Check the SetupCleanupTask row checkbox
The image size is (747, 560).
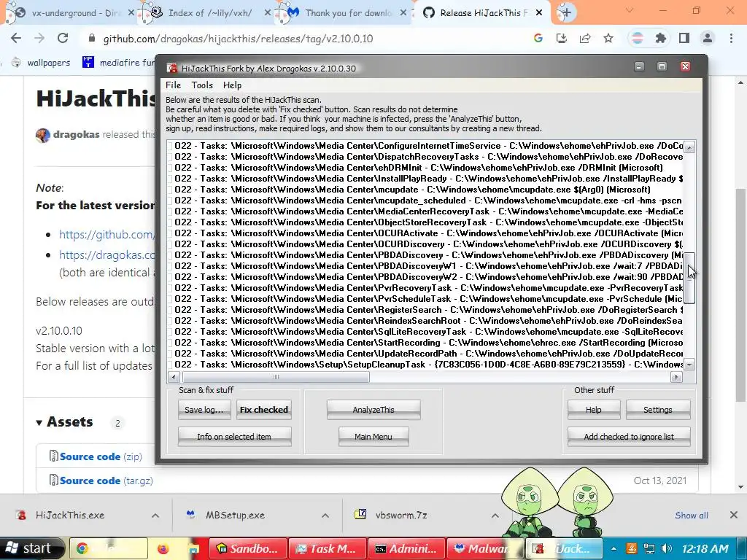point(170,365)
